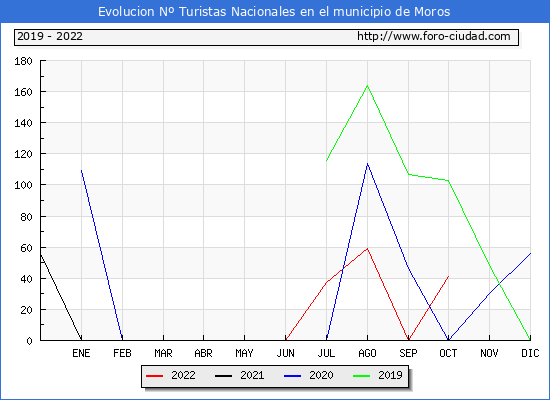Click the '2022' legend label
This screenshot has height=400, width=550.
pyautogui.click(x=183, y=375)
